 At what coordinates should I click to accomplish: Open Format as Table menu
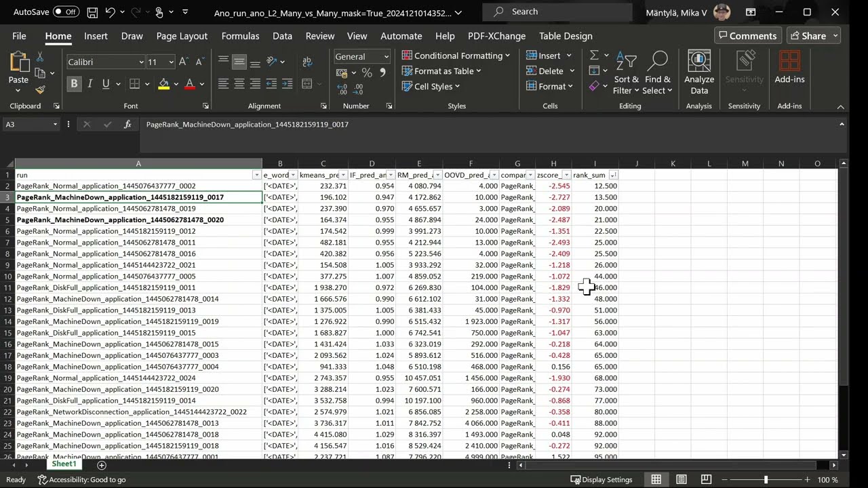tap(441, 71)
